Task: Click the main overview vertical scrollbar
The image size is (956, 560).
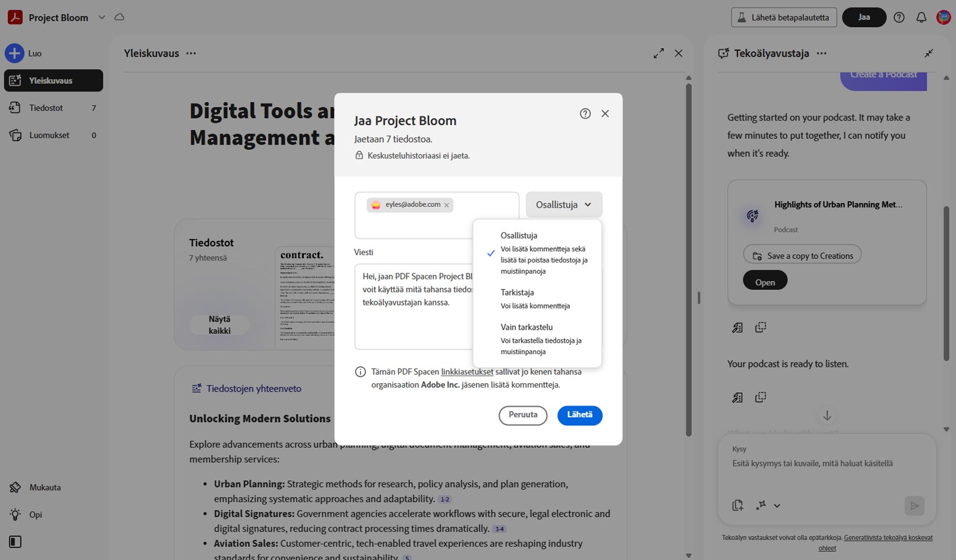Action: pyautogui.click(x=689, y=259)
